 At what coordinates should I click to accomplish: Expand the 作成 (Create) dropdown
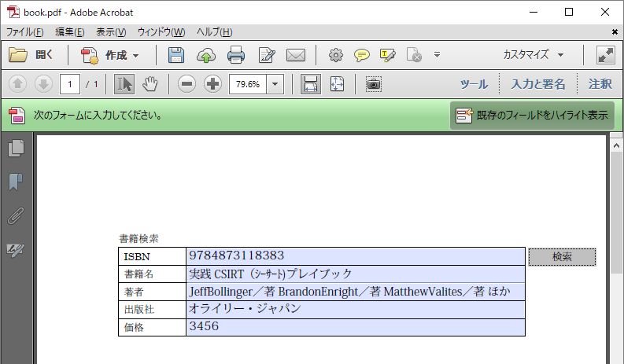[x=112, y=55]
